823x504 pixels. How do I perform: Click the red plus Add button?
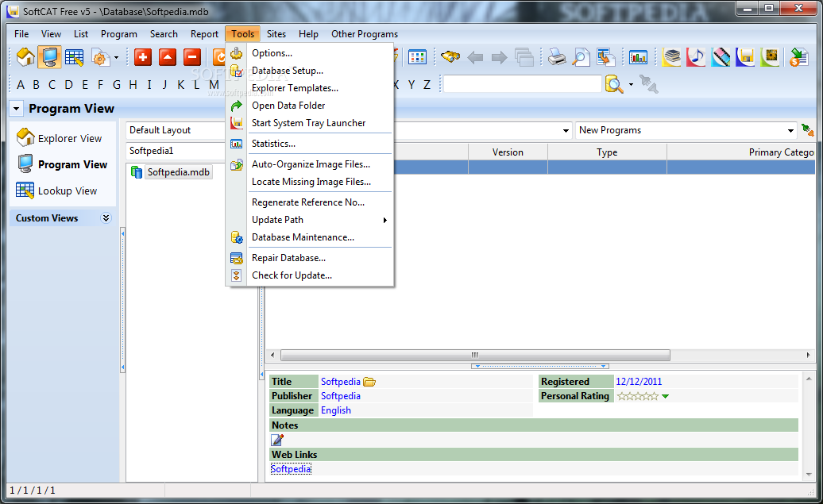[143, 57]
